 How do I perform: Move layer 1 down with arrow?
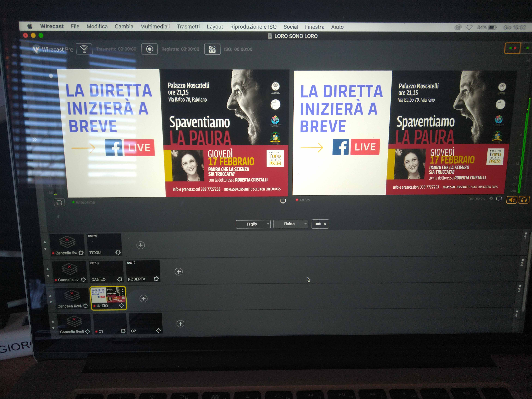[x=45, y=249]
